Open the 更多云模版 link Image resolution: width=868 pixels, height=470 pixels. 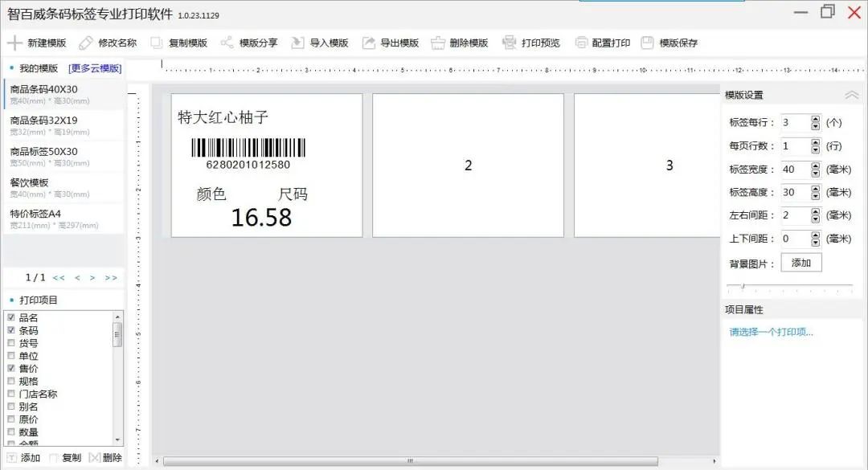pyautogui.click(x=95, y=68)
